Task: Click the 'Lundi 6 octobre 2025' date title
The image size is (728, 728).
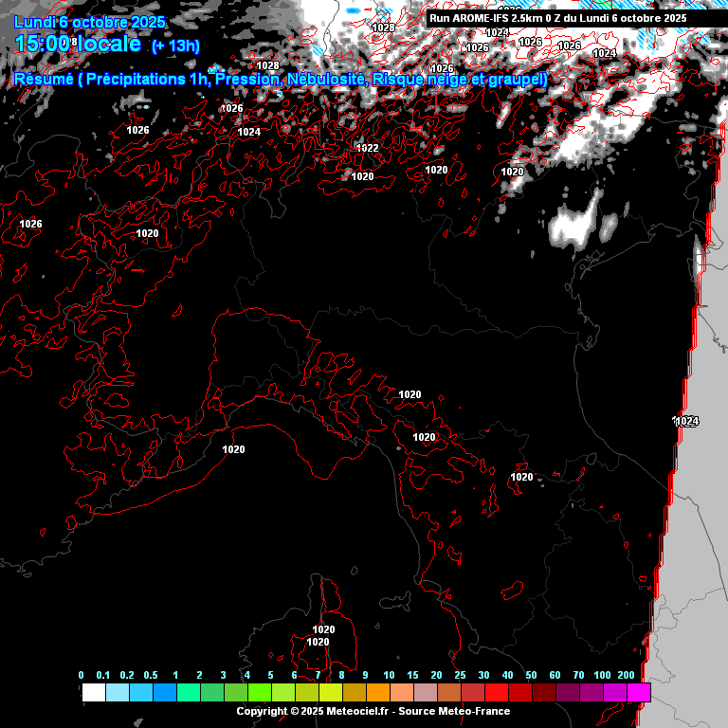Action: [x=90, y=22]
